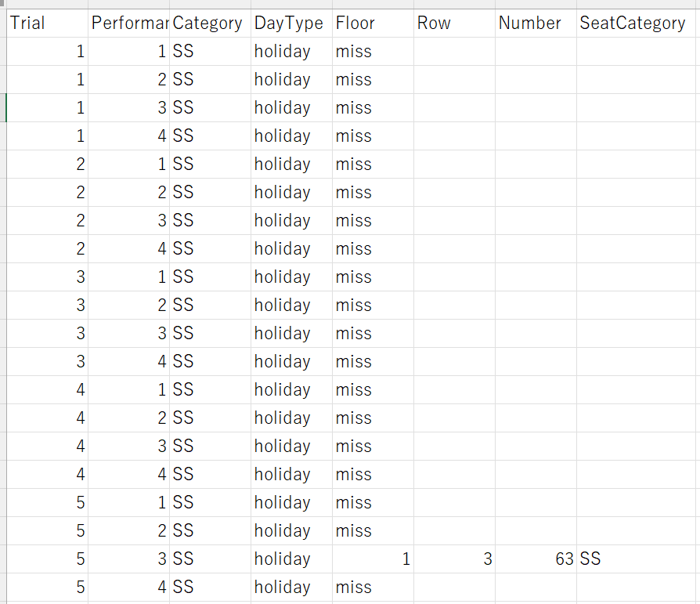Click Category "SS" in Trial 2, Performance 4 row
Screen dimensions: 700x604
point(210,249)
